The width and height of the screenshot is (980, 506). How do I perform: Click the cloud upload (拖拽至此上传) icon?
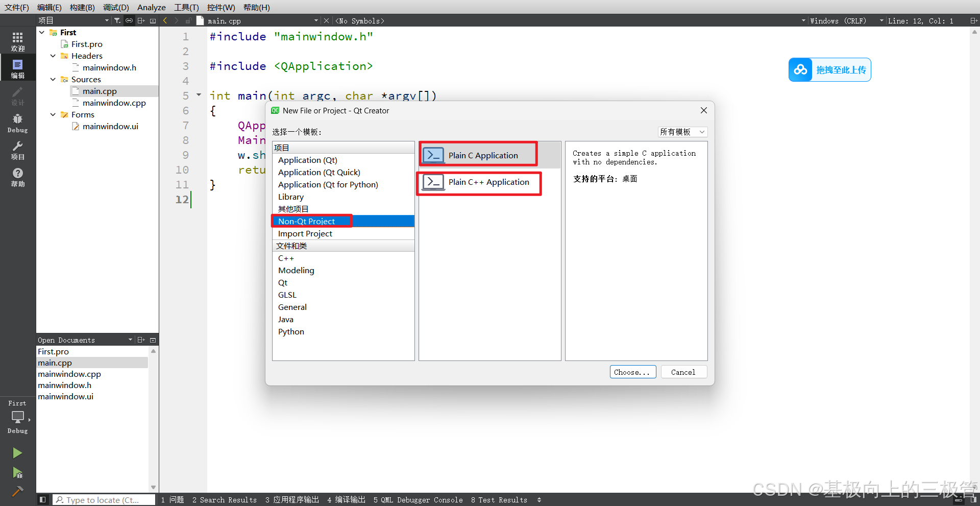click(x=800, y=69)
